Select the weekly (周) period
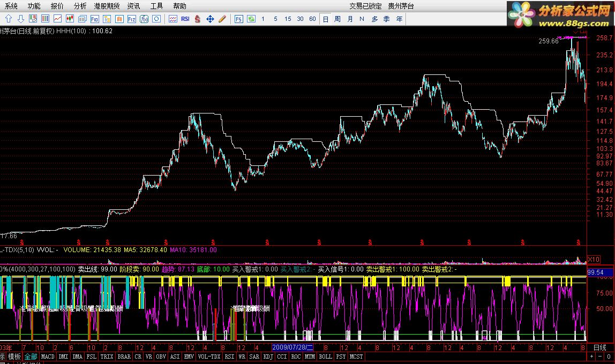The image size is (615, 364). pos(337,19)
